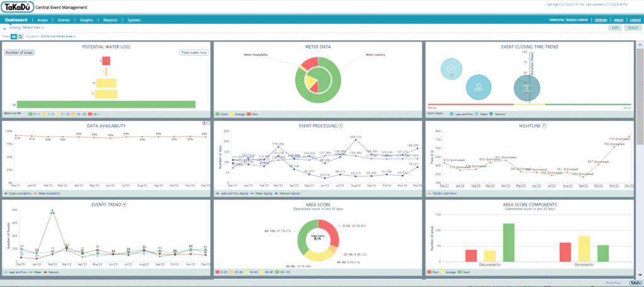Click the Logout link
Viewport: 644px width, 287px height.
pos(635,20)
